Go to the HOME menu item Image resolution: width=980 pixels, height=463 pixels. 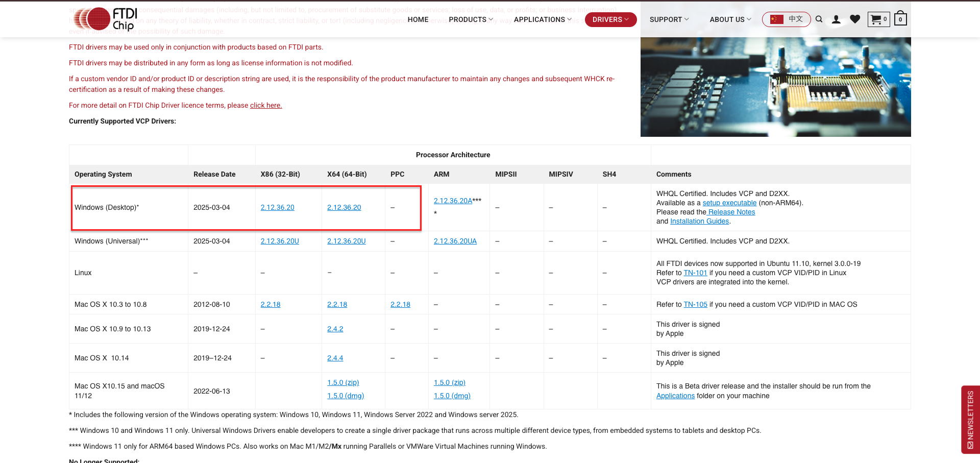point(418,19)
